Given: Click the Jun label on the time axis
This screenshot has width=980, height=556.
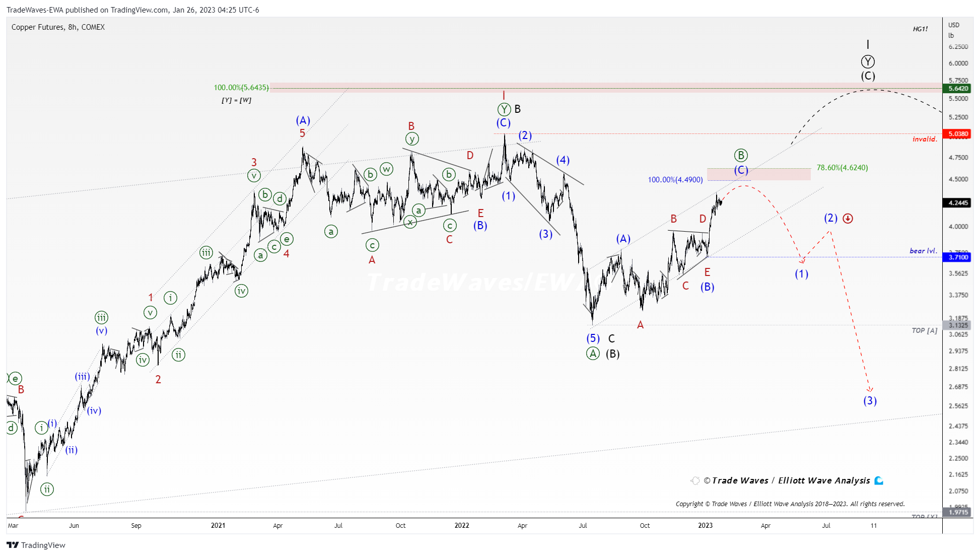Looking at the screenshot, I should 74,526.
